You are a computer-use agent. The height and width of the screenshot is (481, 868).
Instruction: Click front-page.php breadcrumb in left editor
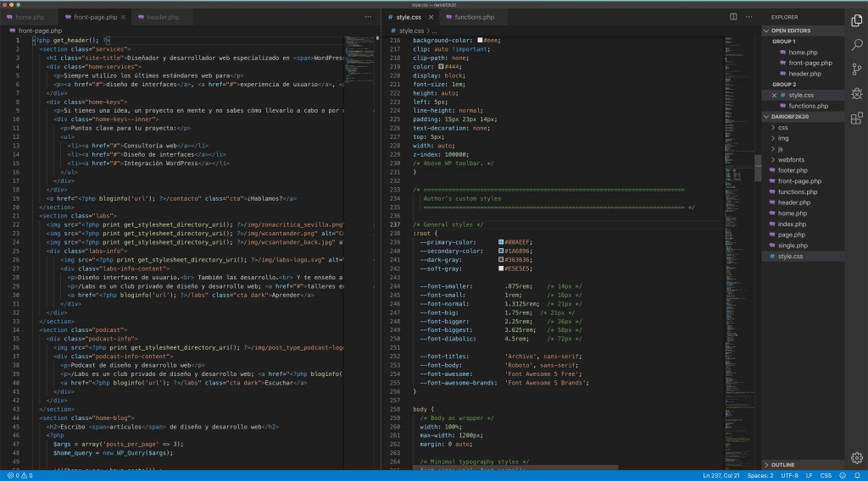(39, 31)
